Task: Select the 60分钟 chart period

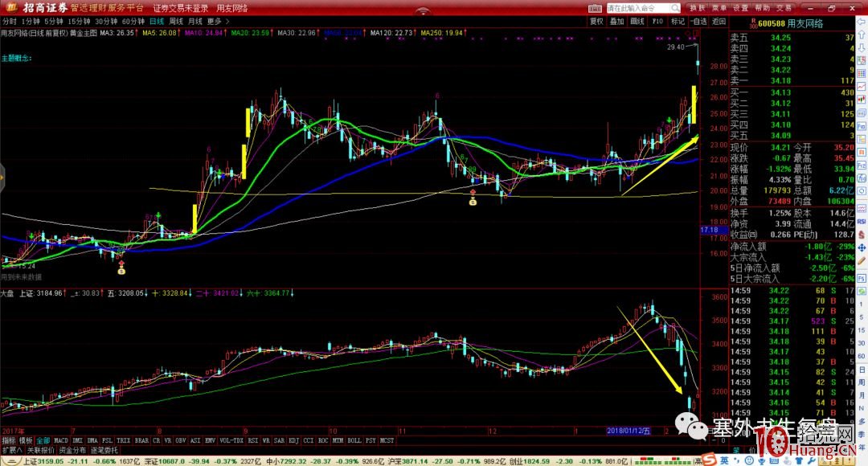Action: pos(133,22)
